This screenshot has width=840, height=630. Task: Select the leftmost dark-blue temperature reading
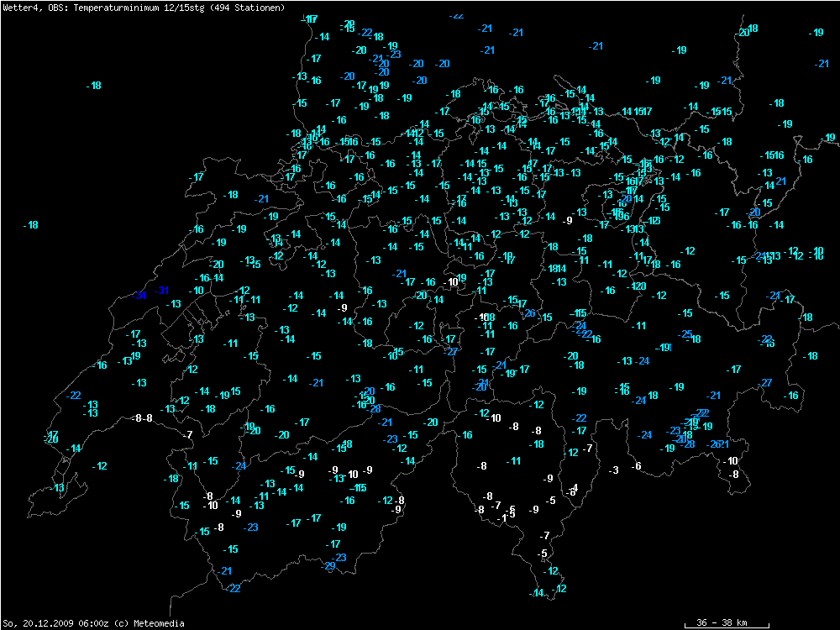pyautogui.click(x=140, y=295)
